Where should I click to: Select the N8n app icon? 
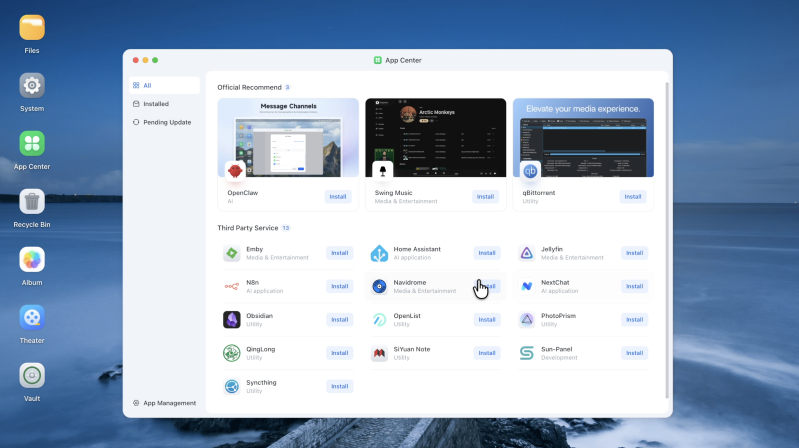point(232,286)
